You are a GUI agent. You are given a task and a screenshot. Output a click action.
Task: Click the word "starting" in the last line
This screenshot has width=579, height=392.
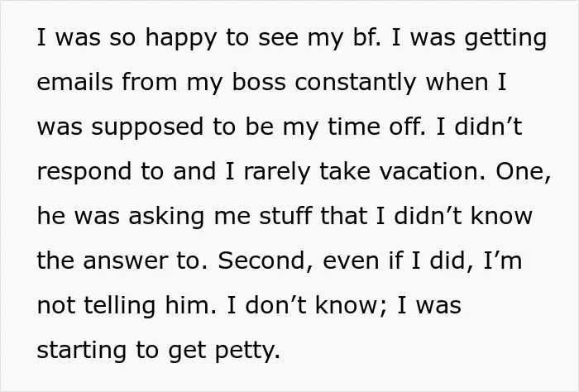click(82, 351)
